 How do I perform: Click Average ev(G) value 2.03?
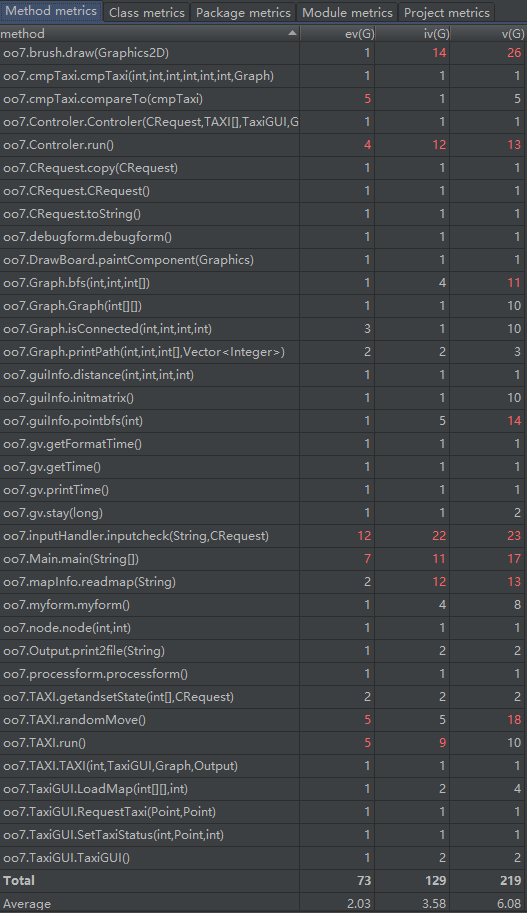click(x=359, y=904)
